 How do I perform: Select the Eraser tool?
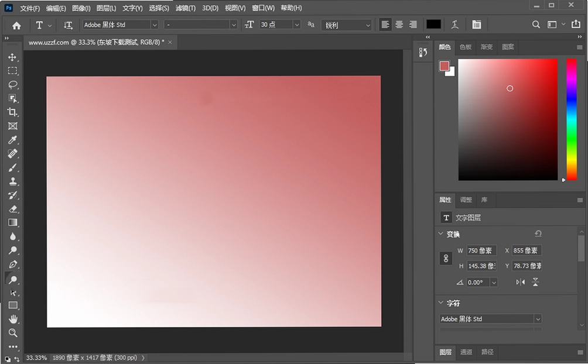pyautogui.click(x=12, y=209)
